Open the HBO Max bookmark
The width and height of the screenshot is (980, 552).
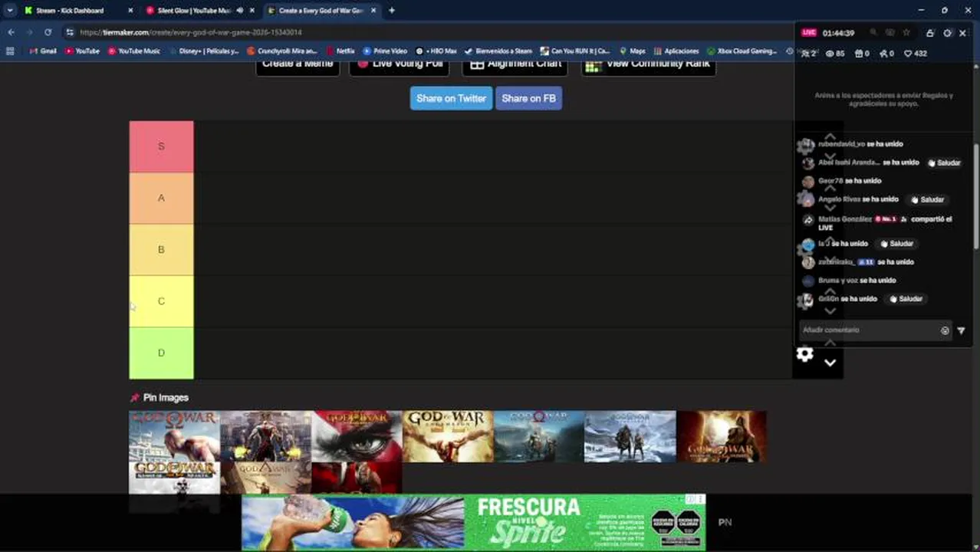point(436,51)
